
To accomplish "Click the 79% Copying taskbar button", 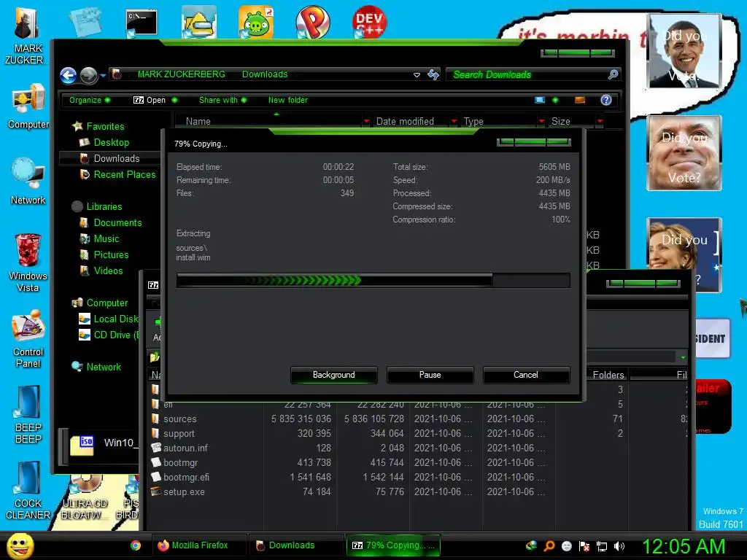I will click(x=393, y=545).
